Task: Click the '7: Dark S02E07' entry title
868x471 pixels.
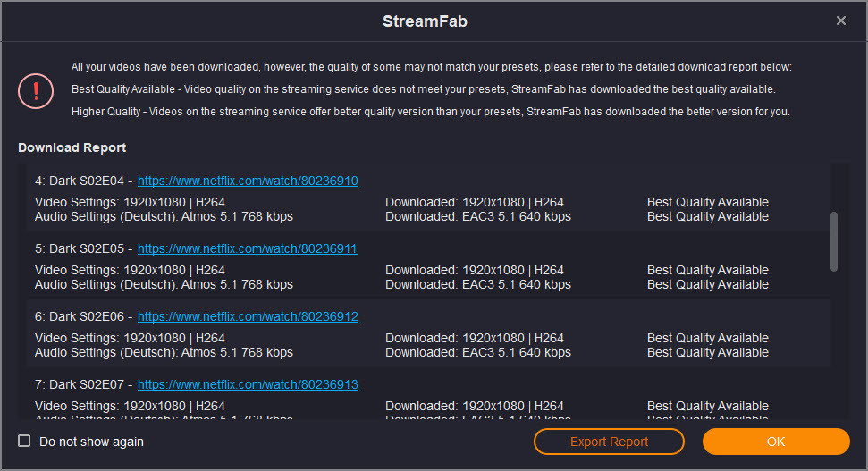Action: [80, 384]
